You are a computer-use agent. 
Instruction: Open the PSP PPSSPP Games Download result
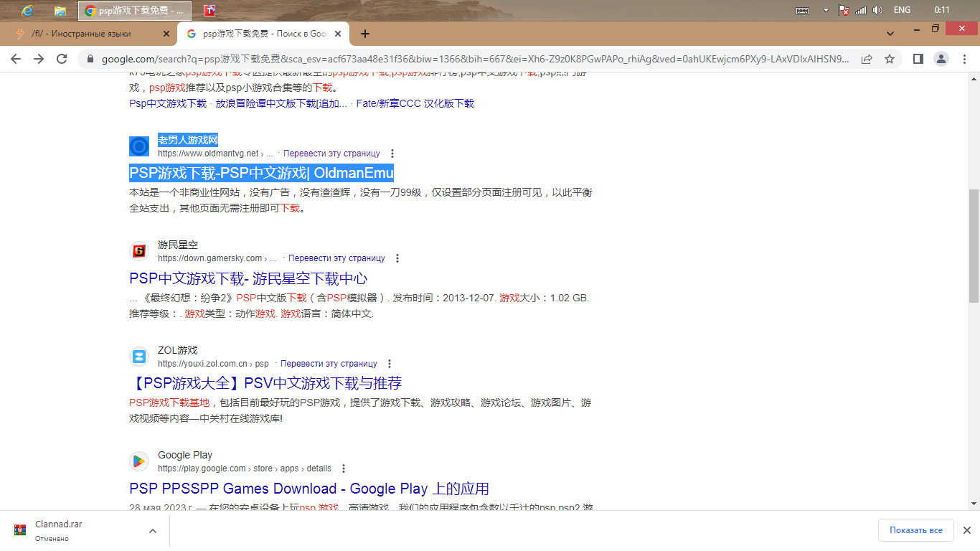(309, 489)
